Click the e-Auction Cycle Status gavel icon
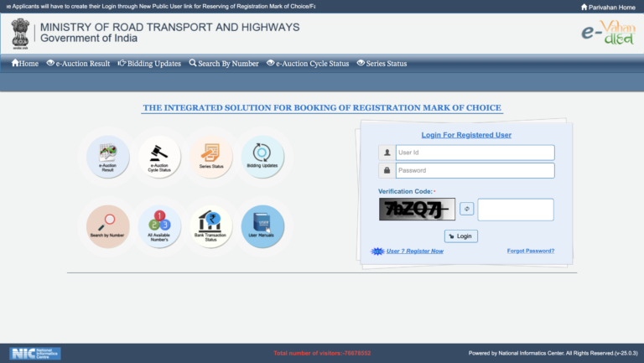This screenshot has width=644, height=363. 159,157
